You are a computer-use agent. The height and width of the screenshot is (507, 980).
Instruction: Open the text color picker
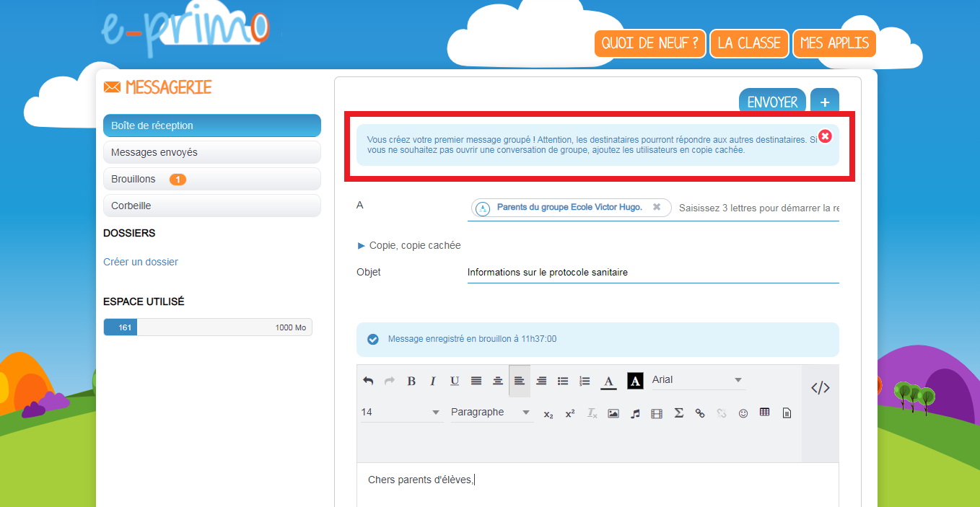tap(608, 382)
